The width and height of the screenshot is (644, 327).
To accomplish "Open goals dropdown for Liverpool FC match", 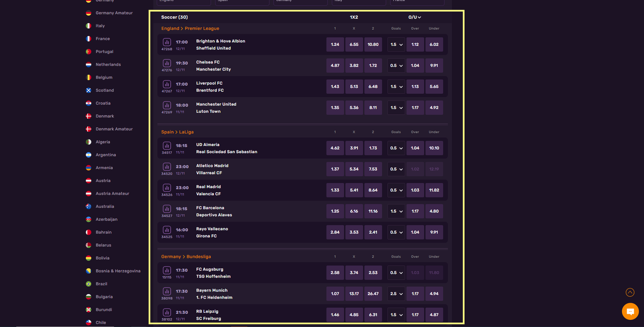I will (x=396, y=87).
